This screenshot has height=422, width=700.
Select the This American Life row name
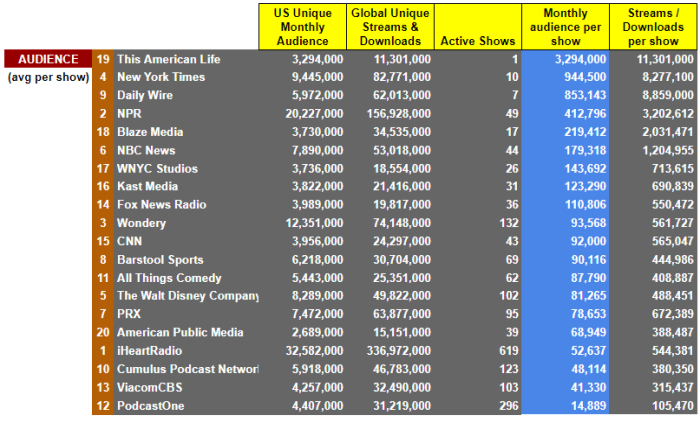point(169,59)
